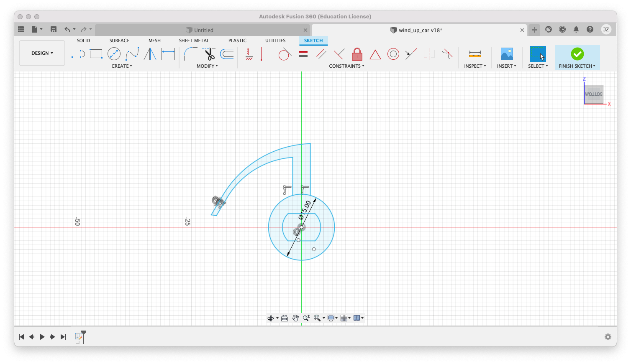Open the File menu dropdown

[37, 29]
